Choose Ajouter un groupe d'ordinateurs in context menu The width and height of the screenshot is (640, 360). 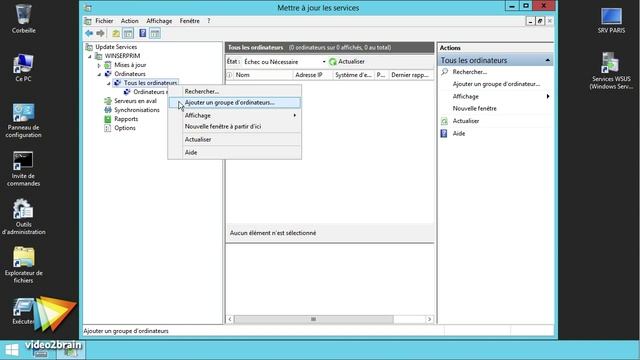tap(234, 103)
